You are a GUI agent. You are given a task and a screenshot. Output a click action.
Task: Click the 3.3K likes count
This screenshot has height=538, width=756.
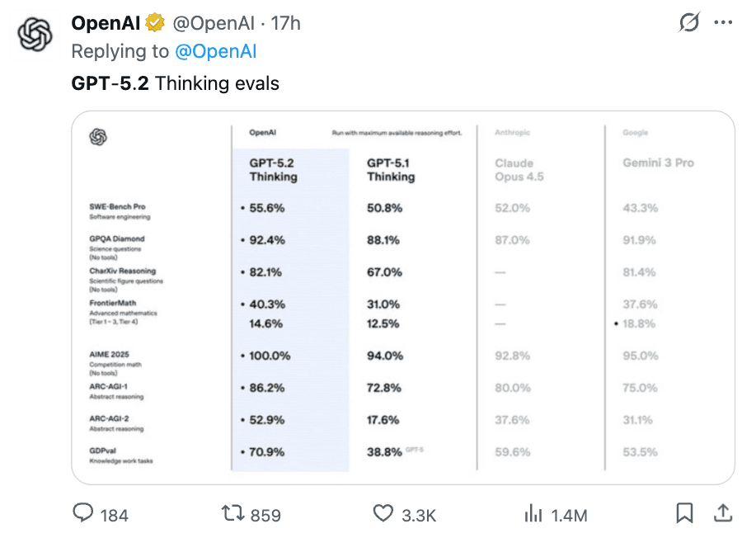click(419, 516)
